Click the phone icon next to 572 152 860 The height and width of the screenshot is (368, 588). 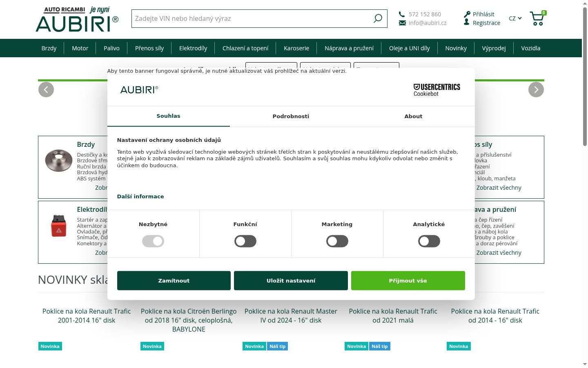pos(402,14)
